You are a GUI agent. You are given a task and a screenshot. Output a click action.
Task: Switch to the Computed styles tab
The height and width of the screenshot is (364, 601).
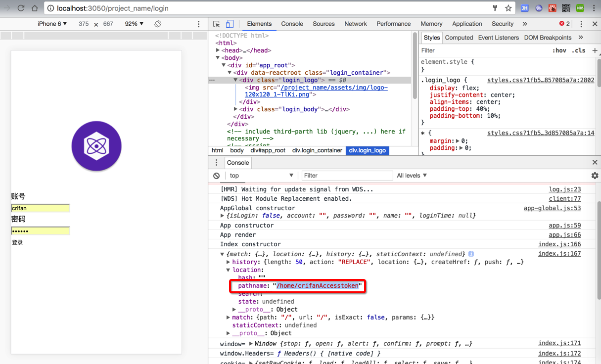click(x=459, y=38)
